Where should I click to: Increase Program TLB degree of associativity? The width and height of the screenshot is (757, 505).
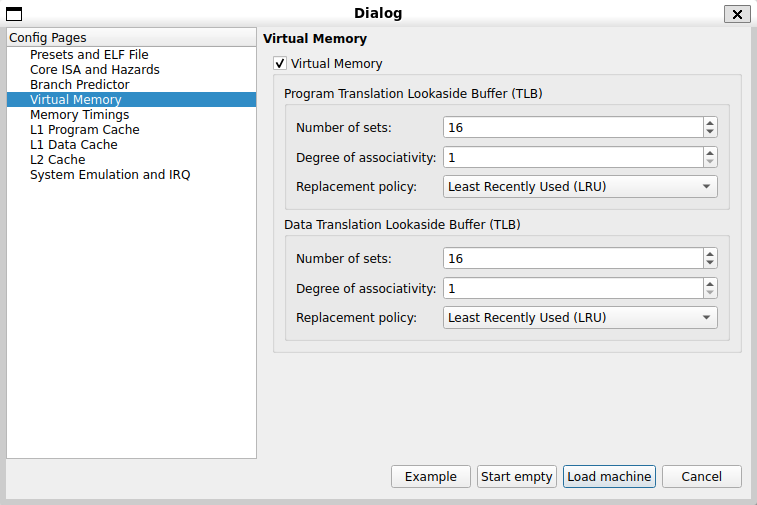pos(710,153)
